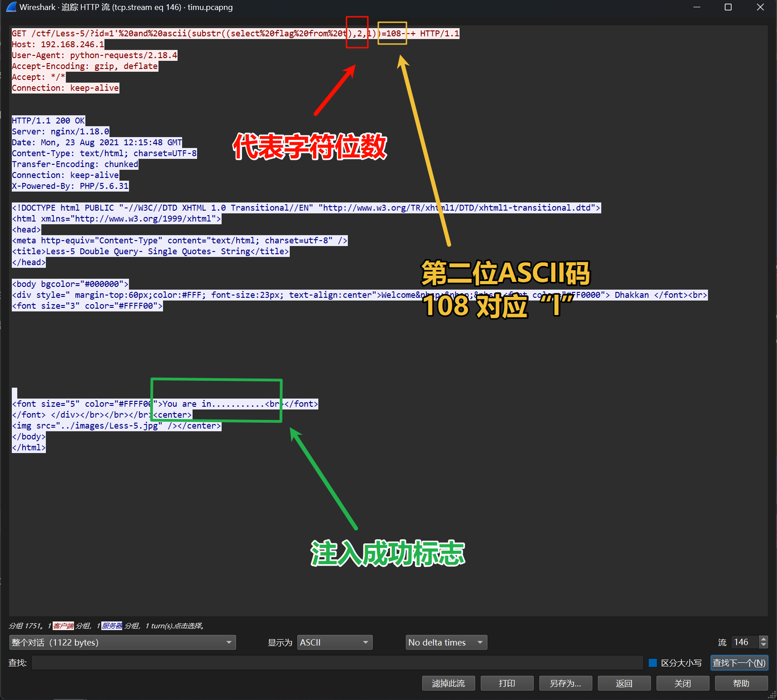777x700 pixels.
Task: Expand the 显示为 ASCII format dropdown
Action: [x=334, y=642]
